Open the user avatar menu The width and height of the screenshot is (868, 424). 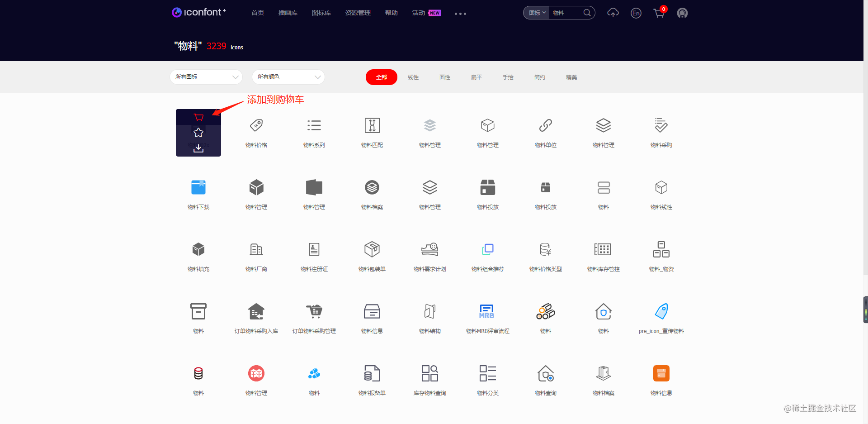[682, 13]
